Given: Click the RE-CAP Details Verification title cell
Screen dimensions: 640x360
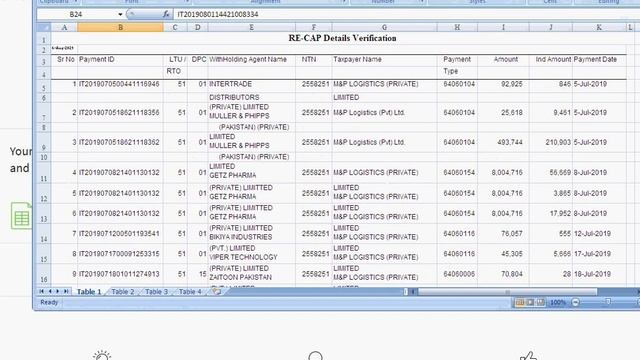Looking at the screenshot, I should [x=342, y=38].
